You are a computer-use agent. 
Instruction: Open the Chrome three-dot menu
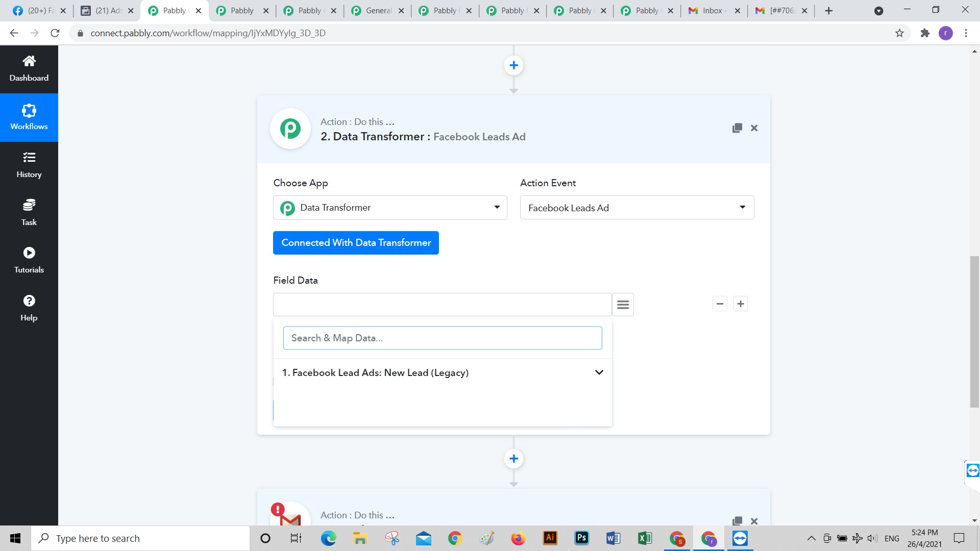click(x=966, y=33)
